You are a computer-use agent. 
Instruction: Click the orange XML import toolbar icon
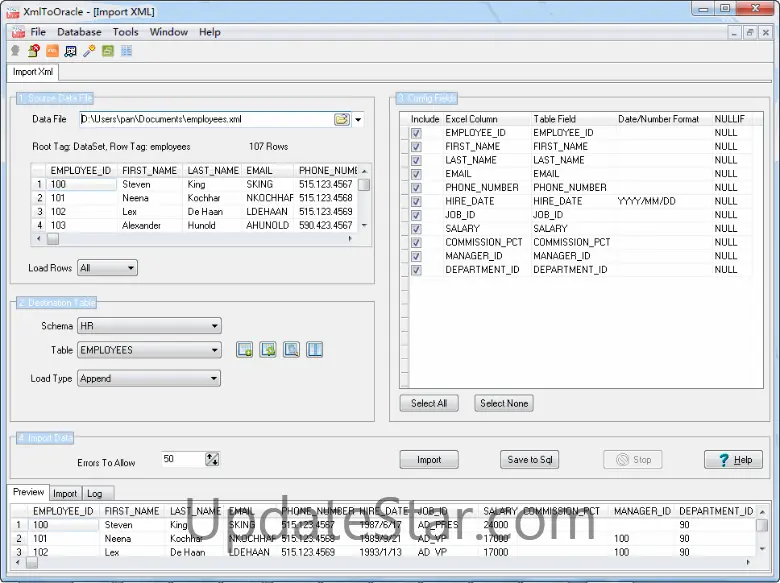[52, 51]
